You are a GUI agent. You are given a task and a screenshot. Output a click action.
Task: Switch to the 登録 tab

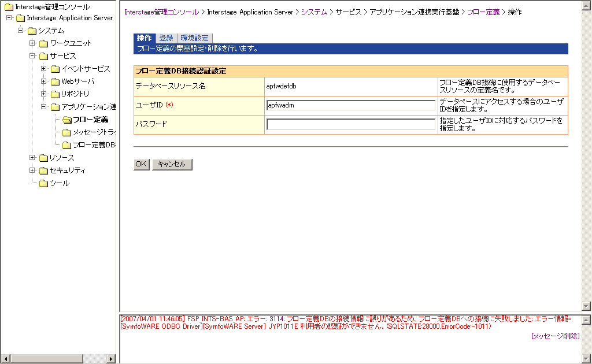tap(166, 38)
